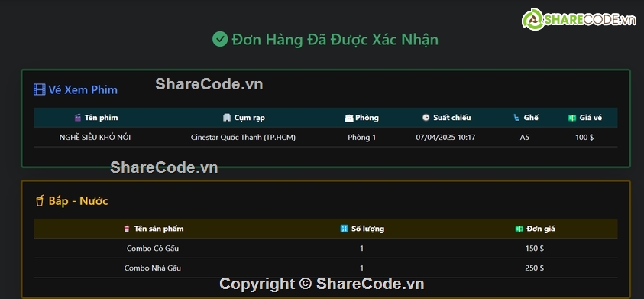Click the Giá vé column header text
Screen dimensions: 644x299
(591, 118)
